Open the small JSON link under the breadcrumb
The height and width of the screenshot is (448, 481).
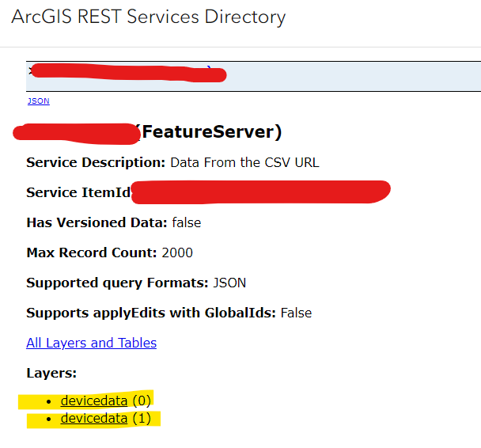[x=38, y=101]
